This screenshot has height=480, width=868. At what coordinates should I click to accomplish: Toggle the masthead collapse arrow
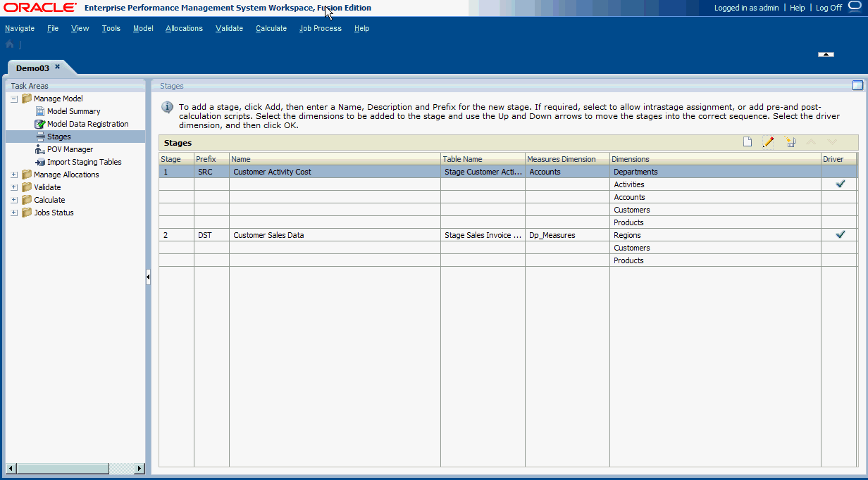tap(826, 54)
